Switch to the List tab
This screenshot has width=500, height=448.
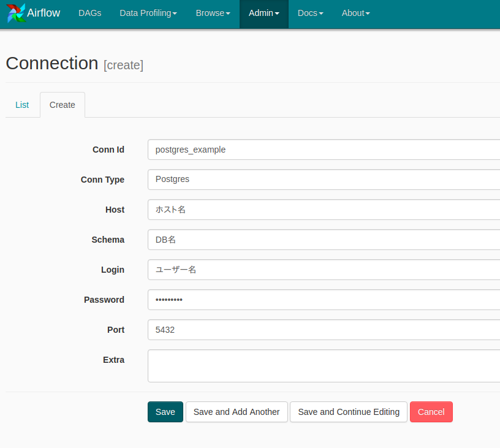(22, 105)
